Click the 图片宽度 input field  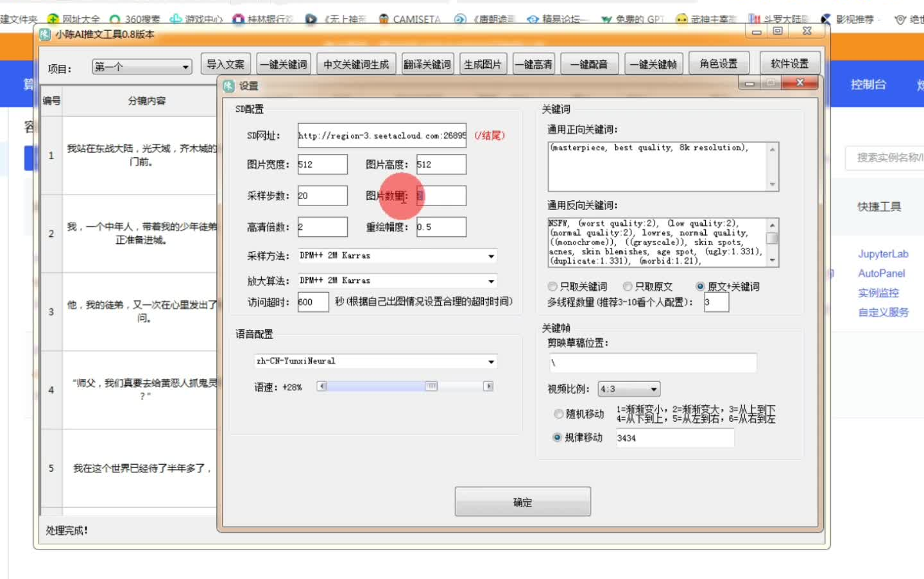point(322,164)
